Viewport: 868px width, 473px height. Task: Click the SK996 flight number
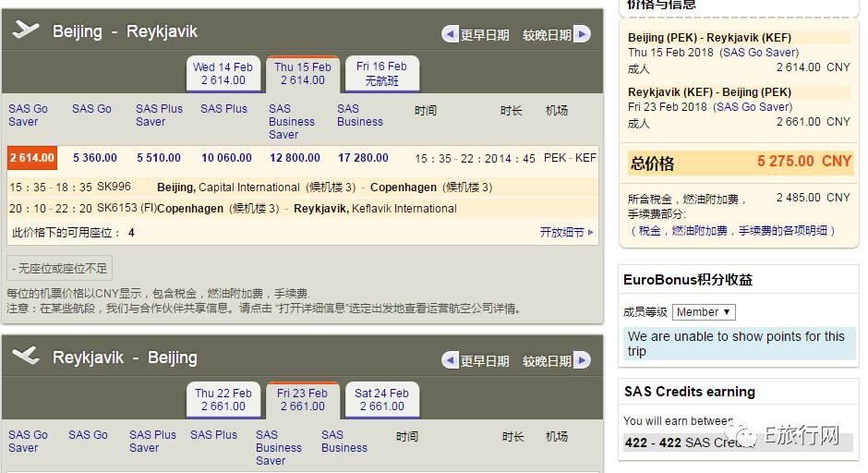coord(114,187)
